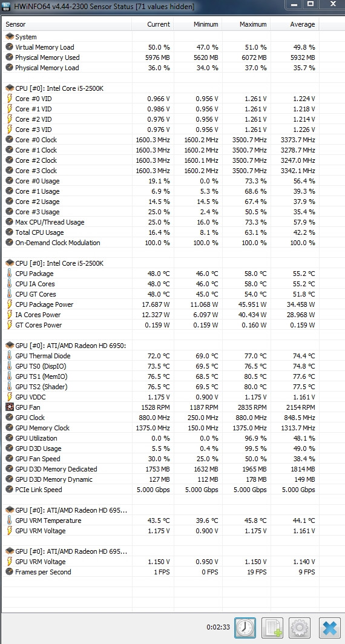This screenshot has width=345, height=644.
Task: Click the GPU VDDC voltage icon
Action: coord(10,397)
